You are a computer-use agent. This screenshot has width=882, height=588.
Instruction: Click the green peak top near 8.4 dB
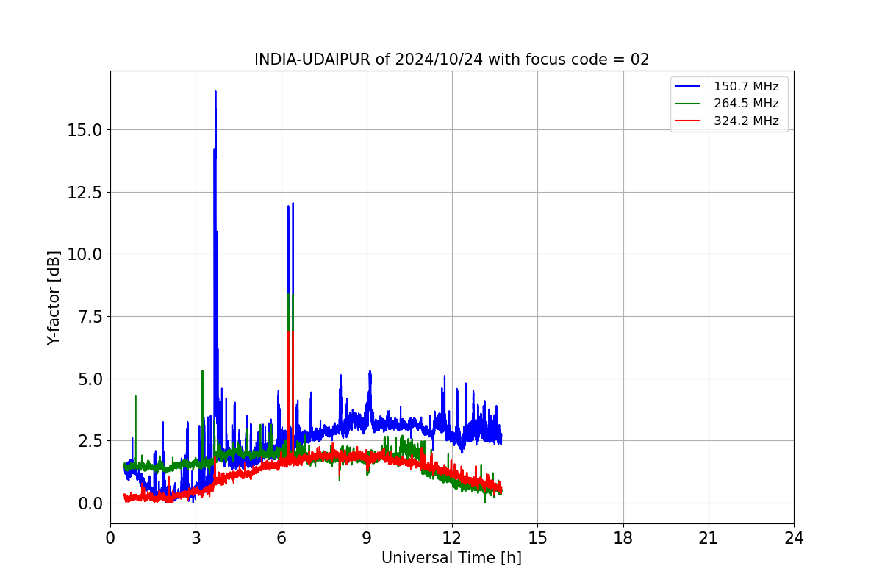coord(290,295)
